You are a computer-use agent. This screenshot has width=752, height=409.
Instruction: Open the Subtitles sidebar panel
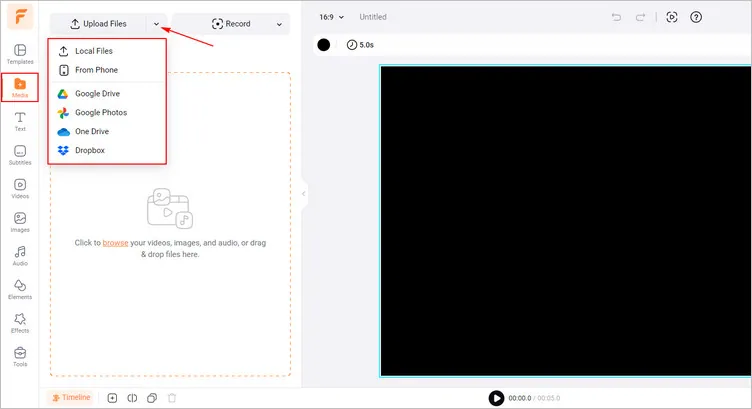coord(20,155)
